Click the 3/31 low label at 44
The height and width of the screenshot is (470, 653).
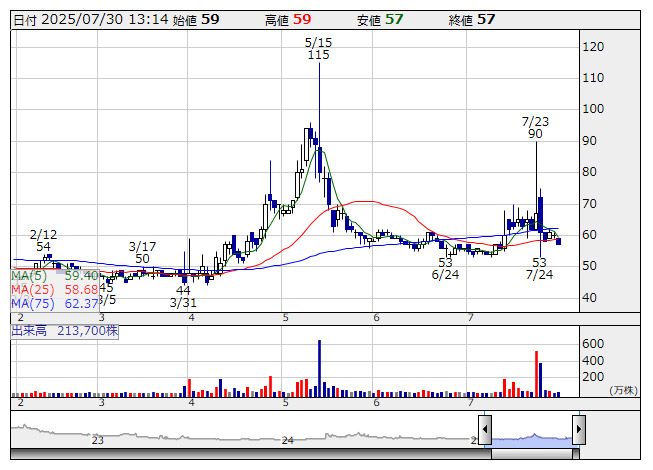tap(183, 296)
